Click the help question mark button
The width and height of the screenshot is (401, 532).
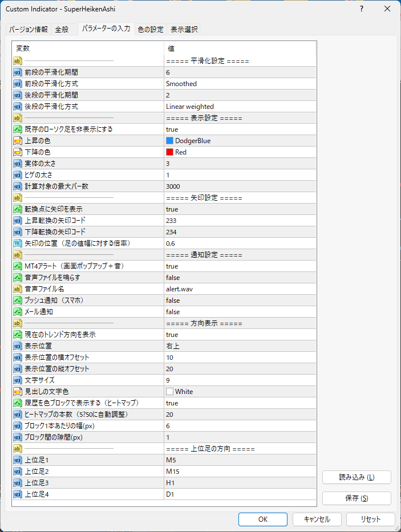(x=362, y=9)
